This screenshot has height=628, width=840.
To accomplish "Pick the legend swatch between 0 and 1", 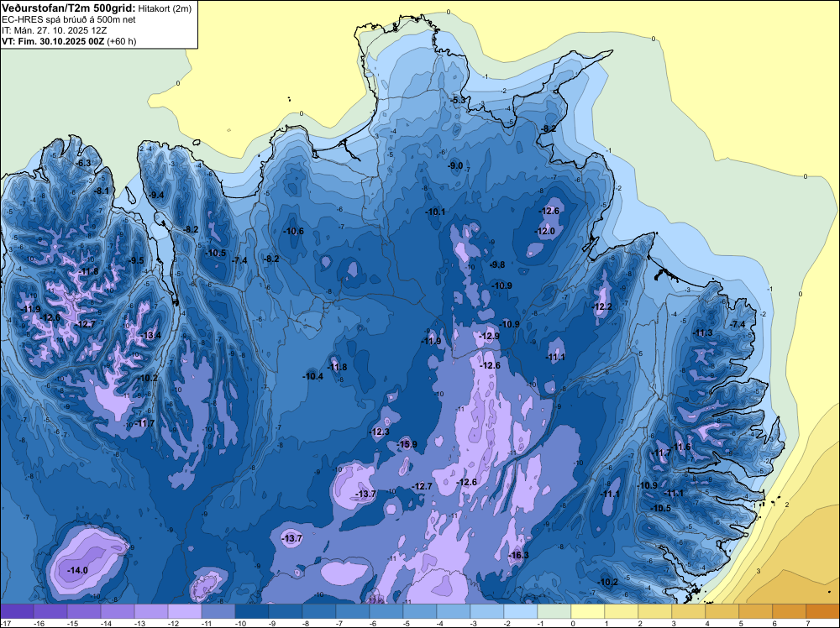I will coord(588,611).
